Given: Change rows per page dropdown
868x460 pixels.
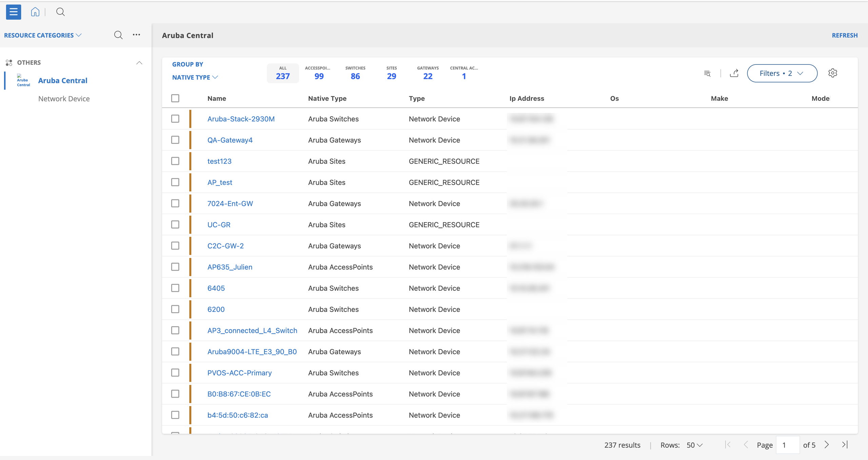Looking at the screenshot, I should pos(694,445).
